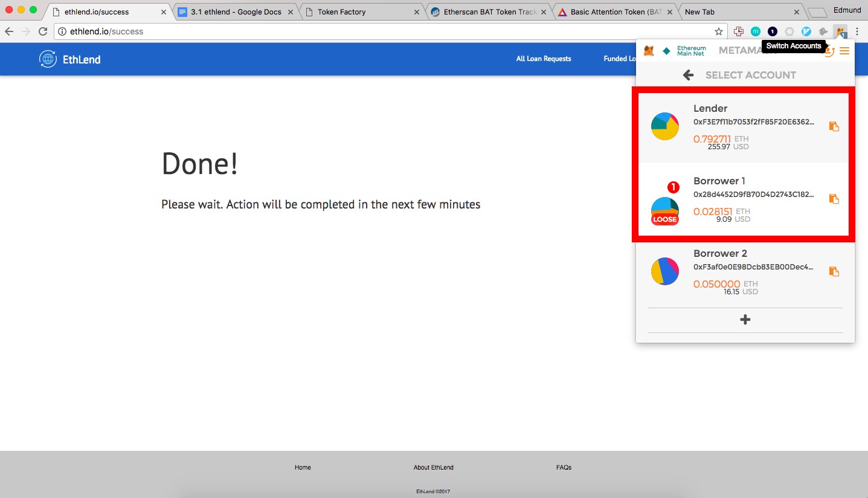Screen dimensions: 868x498
Task: Open MetaMask hamburger menu
Action: click(844, 51)
